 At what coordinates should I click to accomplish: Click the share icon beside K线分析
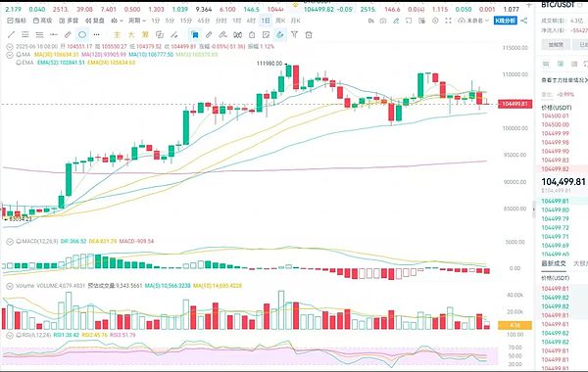pyautogui.click(x=524, y=21)
